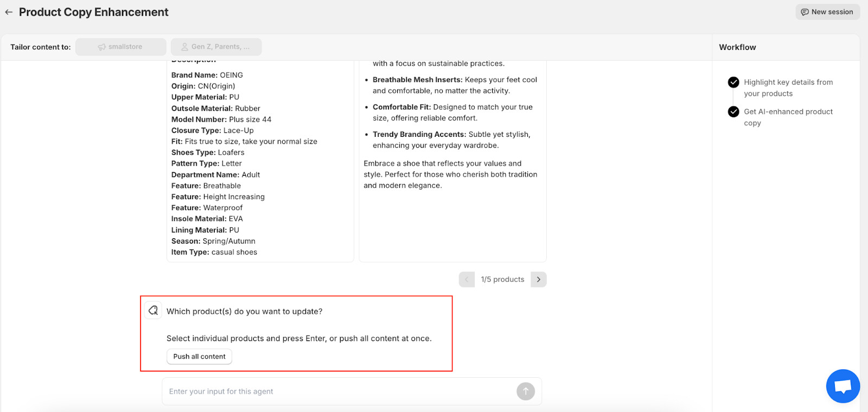Click the person icon in the audience chip
The height and width of the screenshot is (412, 868).
pyautogui.click(x=185, y=47)
